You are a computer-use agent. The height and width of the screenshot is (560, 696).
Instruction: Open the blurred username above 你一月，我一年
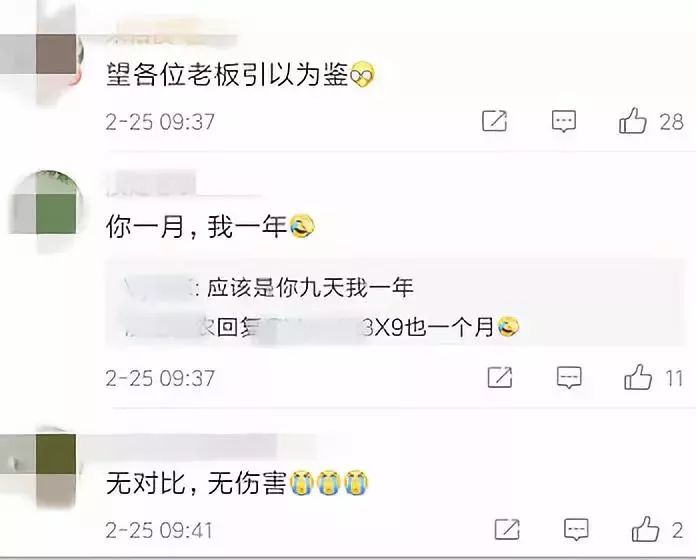tap(151, 184)
